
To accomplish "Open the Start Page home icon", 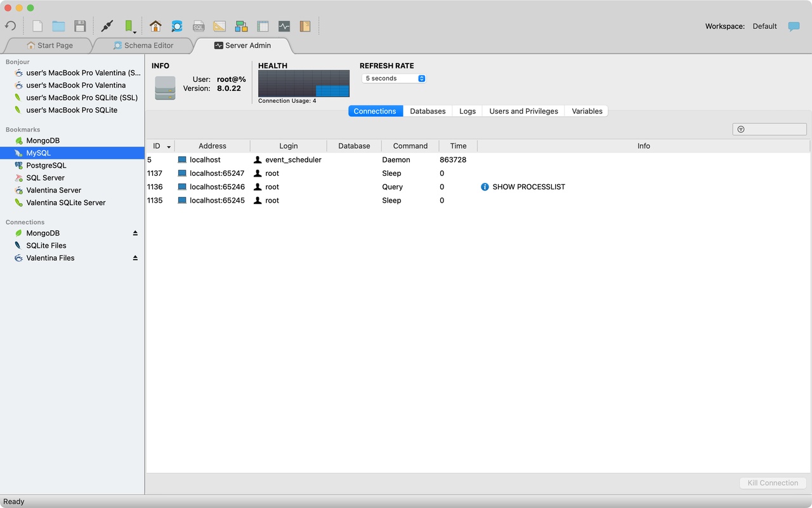I will pos(155,26).
